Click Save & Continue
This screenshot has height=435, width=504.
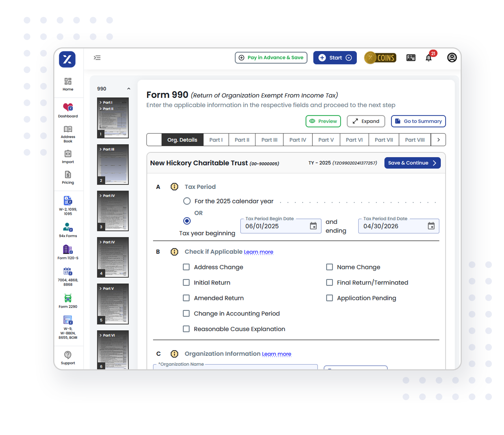pyautogui.click(x=412, y=163)
